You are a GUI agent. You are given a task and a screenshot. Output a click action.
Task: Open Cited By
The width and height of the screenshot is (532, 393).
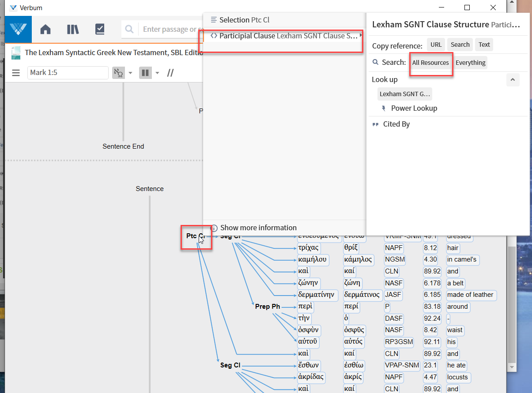(x=396, y=124)
